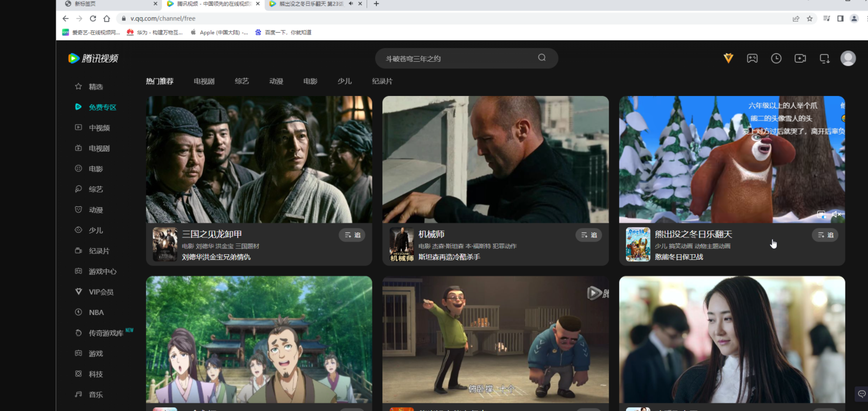This screenshot has width=868, height=411.
Task: Switch to 纪录片 category tab
Action: (x=382, y=81)
